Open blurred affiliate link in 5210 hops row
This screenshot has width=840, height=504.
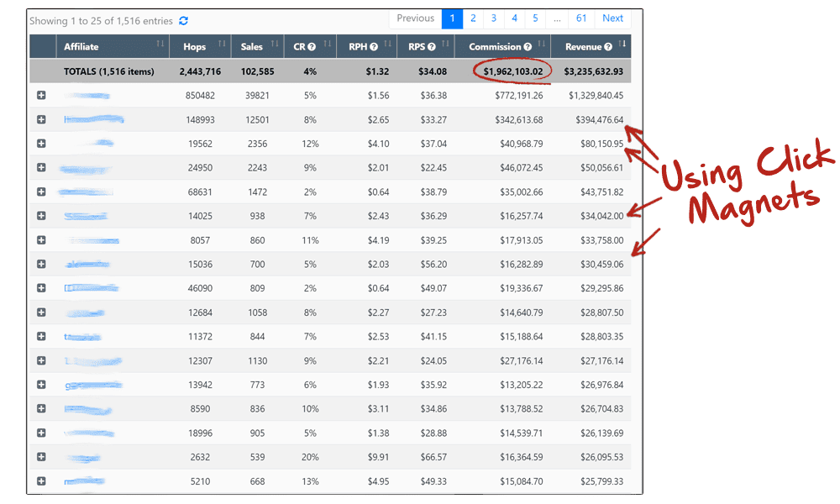[x=84, y=481]
